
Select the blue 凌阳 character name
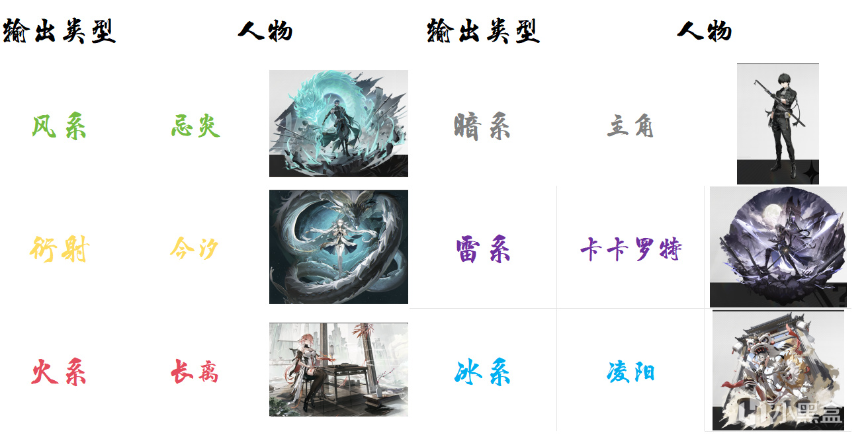630,372
